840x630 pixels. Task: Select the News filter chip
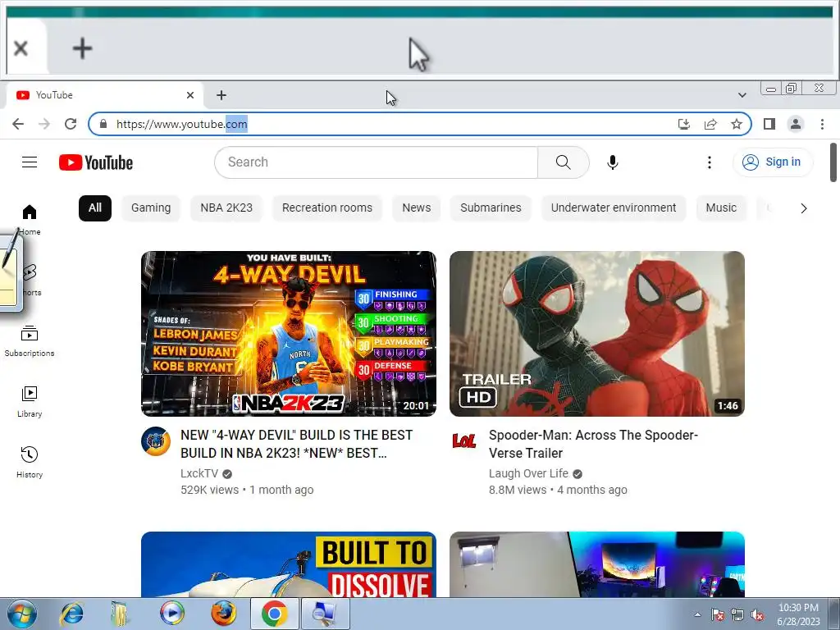pos(416,208)
